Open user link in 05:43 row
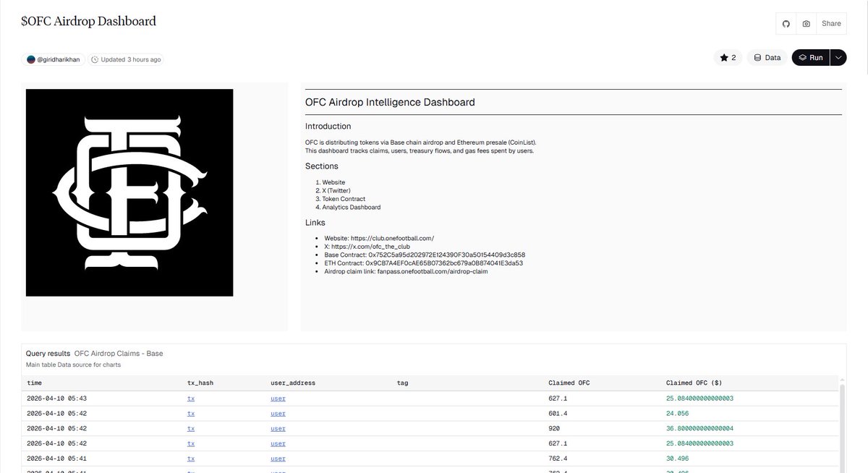The image size is (868, 473). point(278,399)
